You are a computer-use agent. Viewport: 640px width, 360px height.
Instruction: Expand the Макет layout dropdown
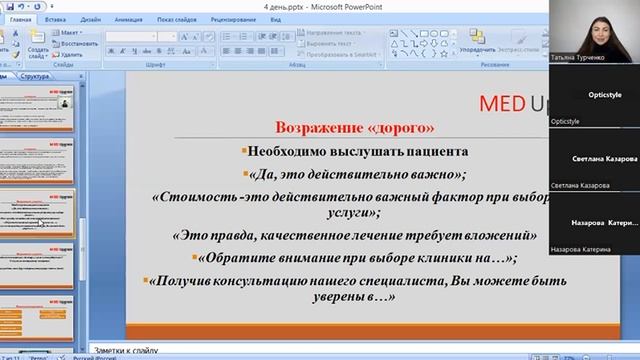pos(68,33)
